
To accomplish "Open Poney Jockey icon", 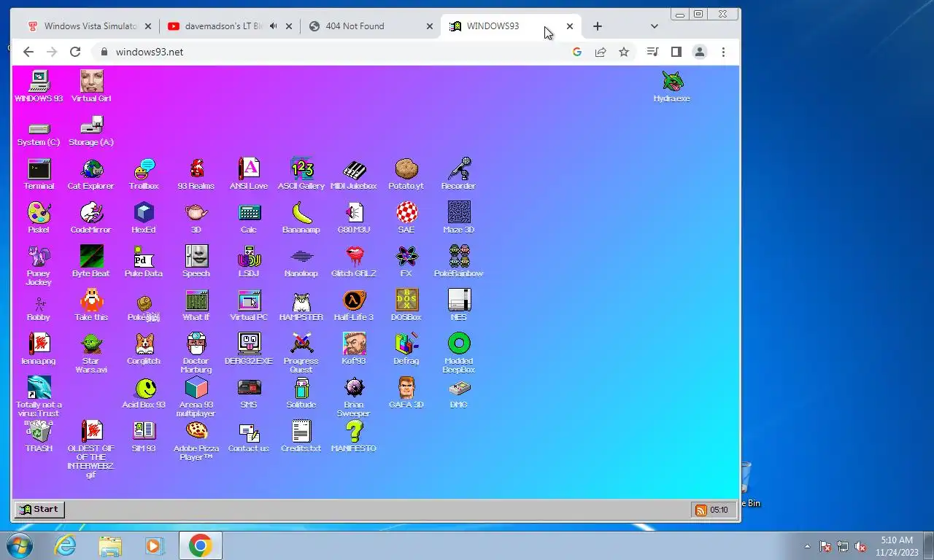I will click(x=39, y=265).
